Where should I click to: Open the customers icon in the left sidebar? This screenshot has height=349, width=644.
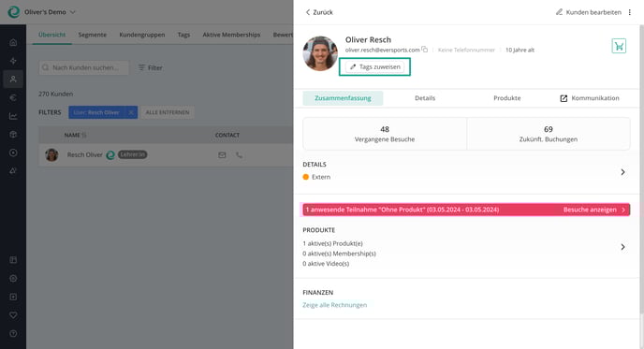[13, 79]
